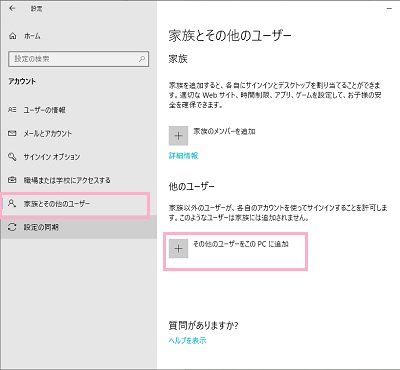Click the 家族とその他のユーザー page title
The width and height of the screenshot is (400, 370).
coord(230,35)
